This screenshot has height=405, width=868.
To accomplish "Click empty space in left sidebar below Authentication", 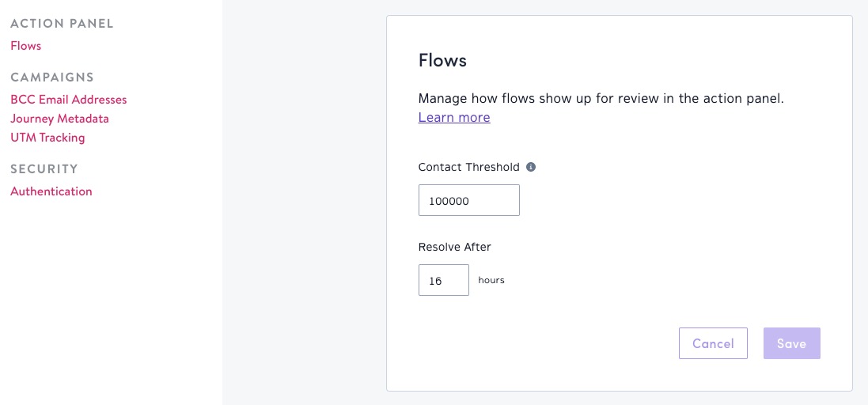I will coord(111,299).
